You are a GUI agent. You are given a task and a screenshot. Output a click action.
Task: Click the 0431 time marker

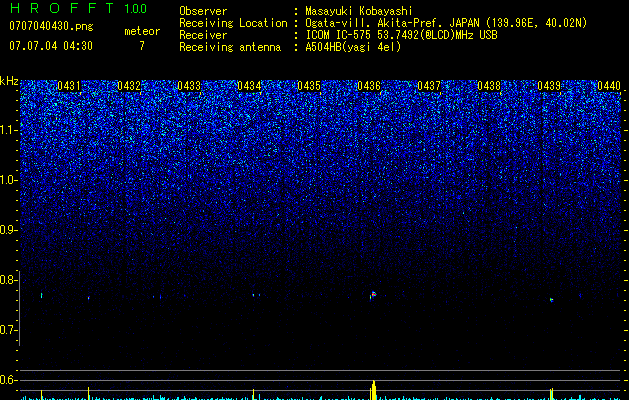tap(69, 86)
